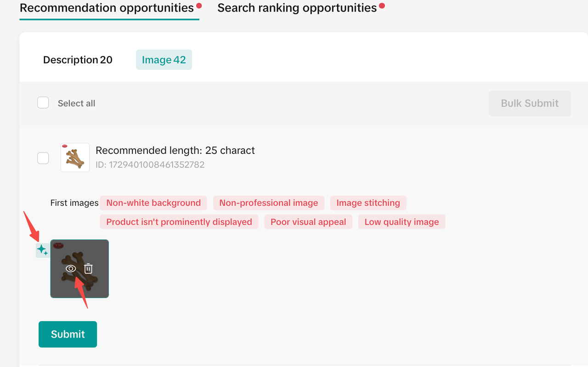Click the Low quality image tag
This screenshot has width=588, height=367.
[x=401, y=222]
